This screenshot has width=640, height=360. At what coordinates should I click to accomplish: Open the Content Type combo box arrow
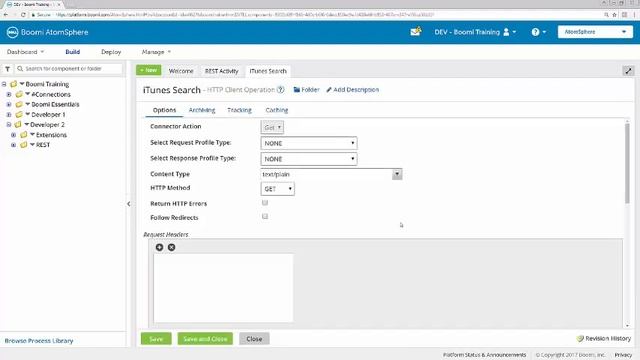coord(397,174)
